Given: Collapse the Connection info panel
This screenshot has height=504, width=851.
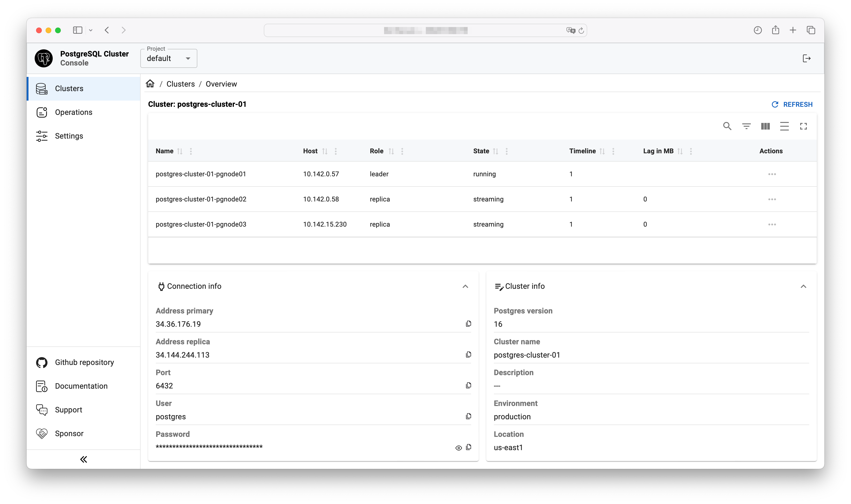Looking at the screenshot, I should tap(465, 287).
